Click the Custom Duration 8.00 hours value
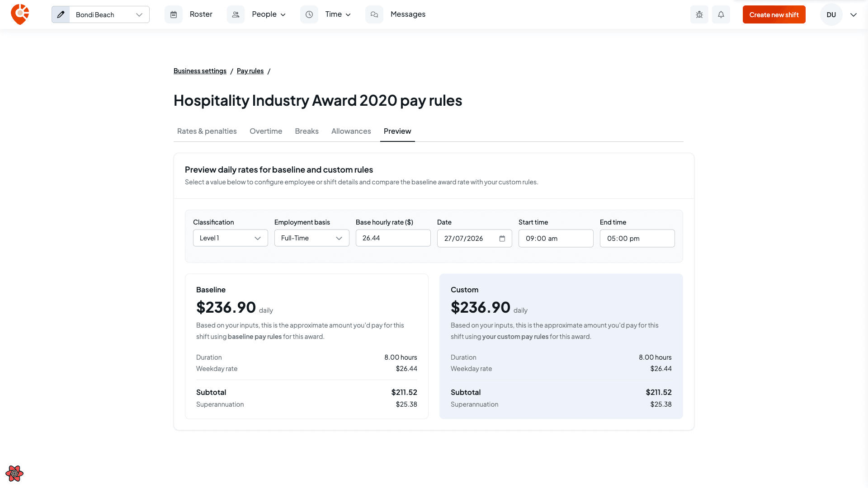This screenshot has height=488, width=868. pyautogui.click(x=655, y=357)
